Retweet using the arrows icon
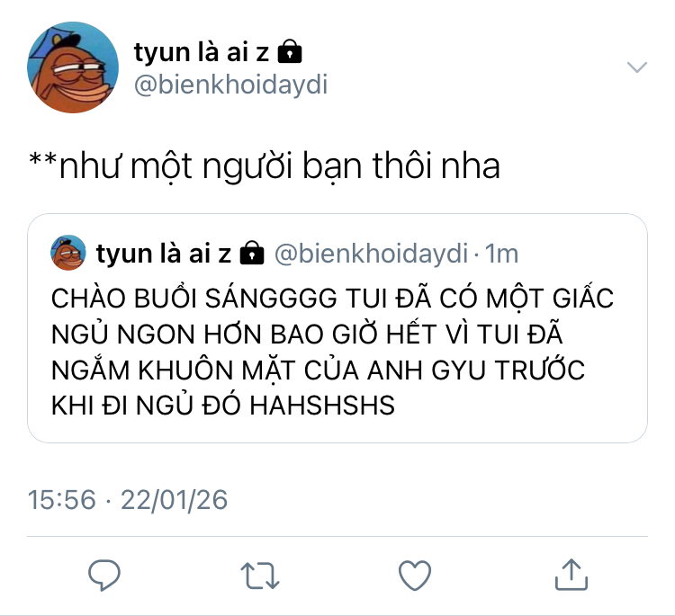 point(259,576)
